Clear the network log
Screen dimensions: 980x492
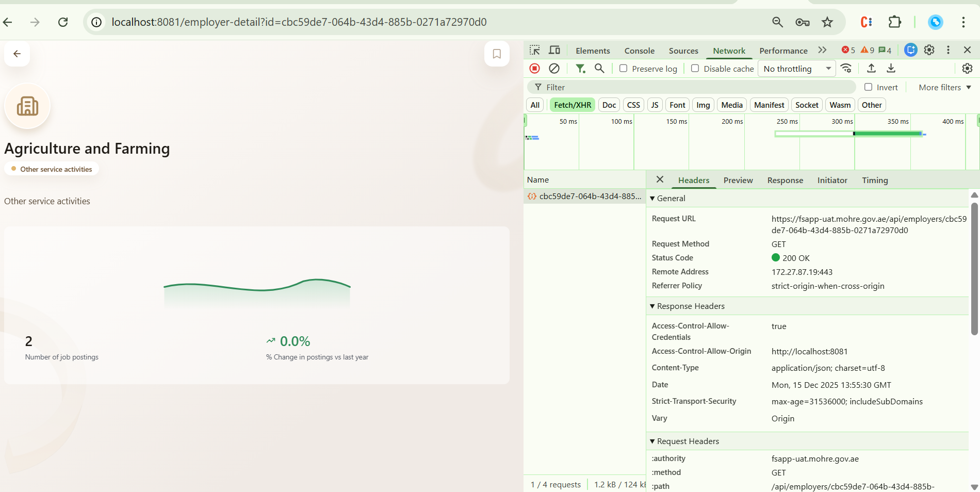click(x=554, y=68)
